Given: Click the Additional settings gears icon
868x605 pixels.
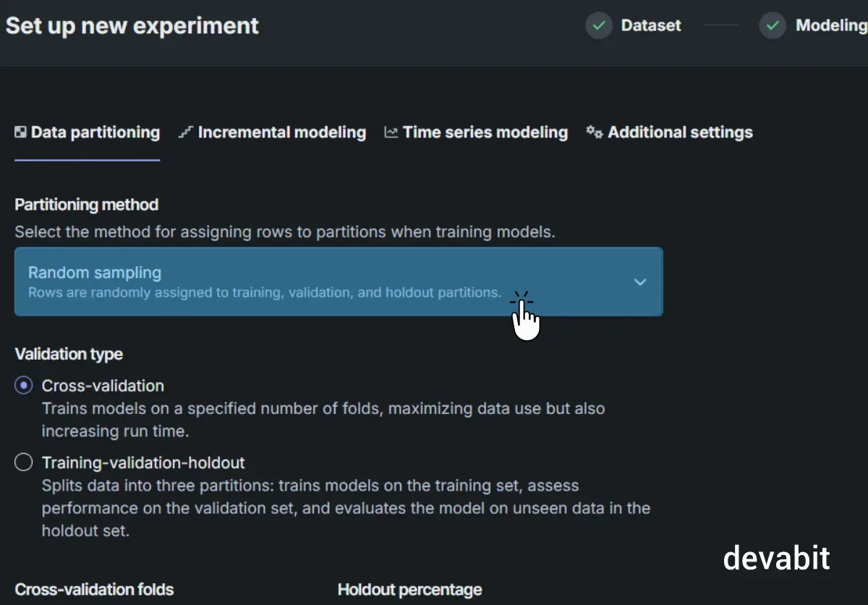Looking at the screenshot, I should click(595, 132).
